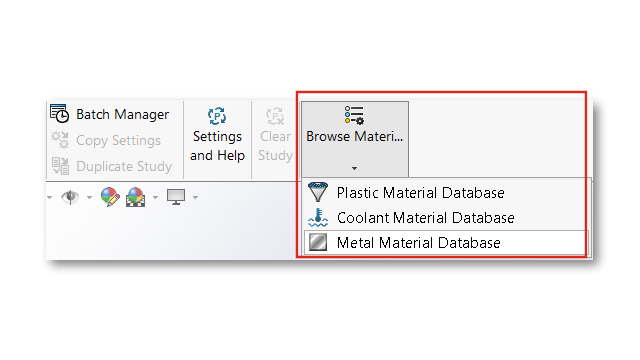This screenshot has width=640, height=360.
Task: Open the view settings monitor dropdown arrow
Action: tap(196, 198)
